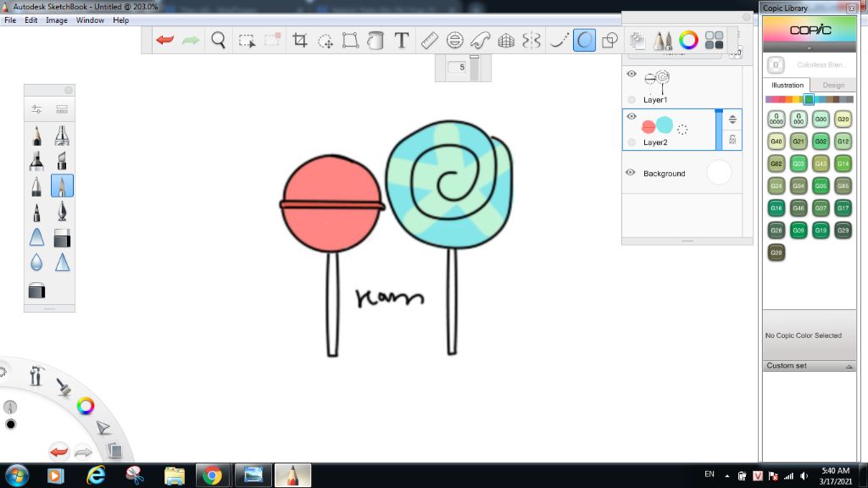Hide Layer1 using its eye icon

(632, 75)
